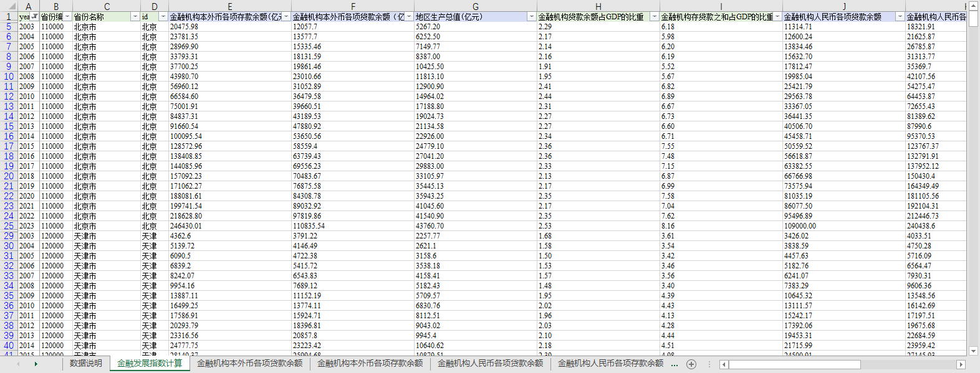
Task: Click the 北京市 cell in the 2003 row
Action: [107, 27]
